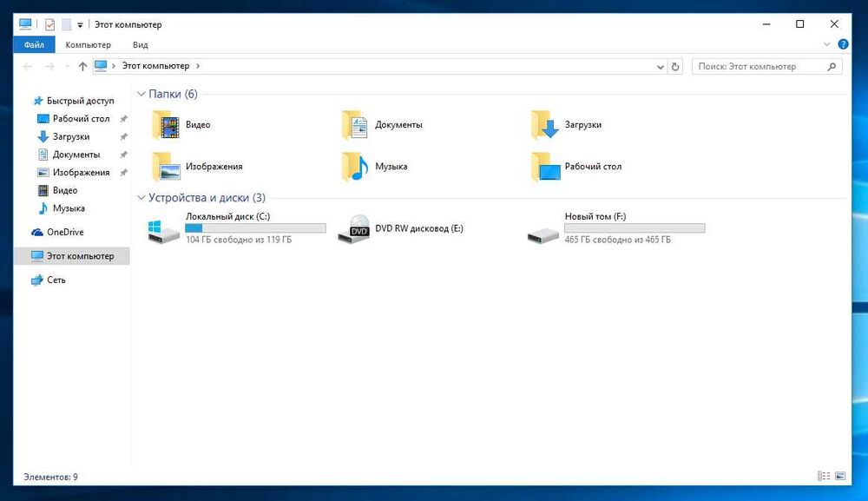The image size is (868, 501).
Task: Open the Документы folder icon in Папки
Action: pyautogui.click(x=355, y=125)
